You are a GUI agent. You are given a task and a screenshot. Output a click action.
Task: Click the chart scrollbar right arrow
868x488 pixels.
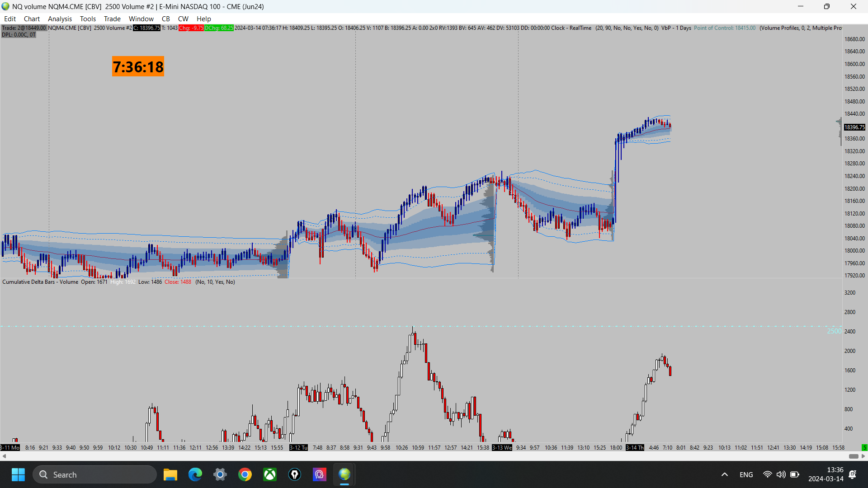(863, 456)
